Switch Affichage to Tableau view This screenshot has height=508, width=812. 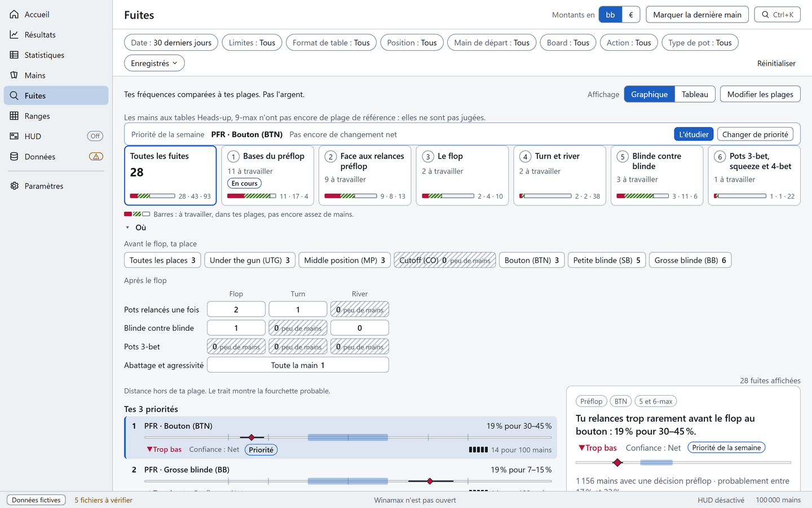click(x=695, y=94)
